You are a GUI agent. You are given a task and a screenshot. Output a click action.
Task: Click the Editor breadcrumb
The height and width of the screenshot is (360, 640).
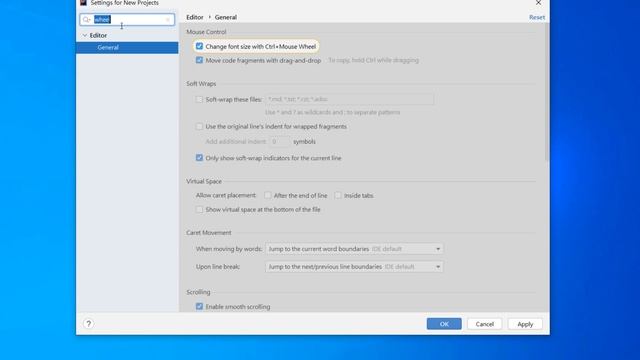click(x=195, y=17)
